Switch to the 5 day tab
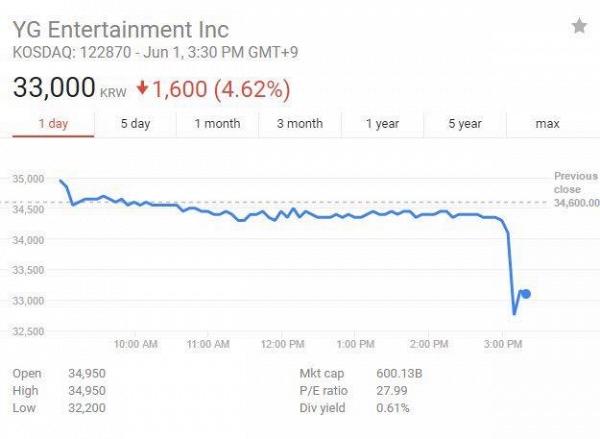Image resolution: width=600 pixels, height=439 pixels. click(x=135, y=124)
